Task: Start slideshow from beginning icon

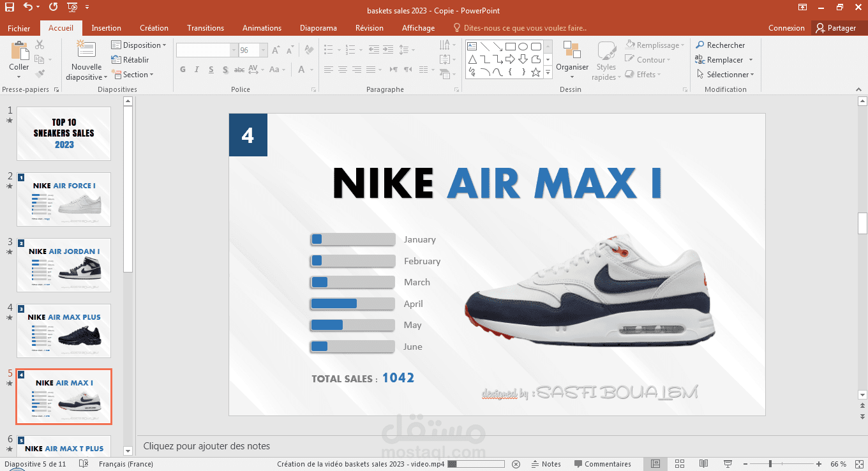Action: pos(72,8)
